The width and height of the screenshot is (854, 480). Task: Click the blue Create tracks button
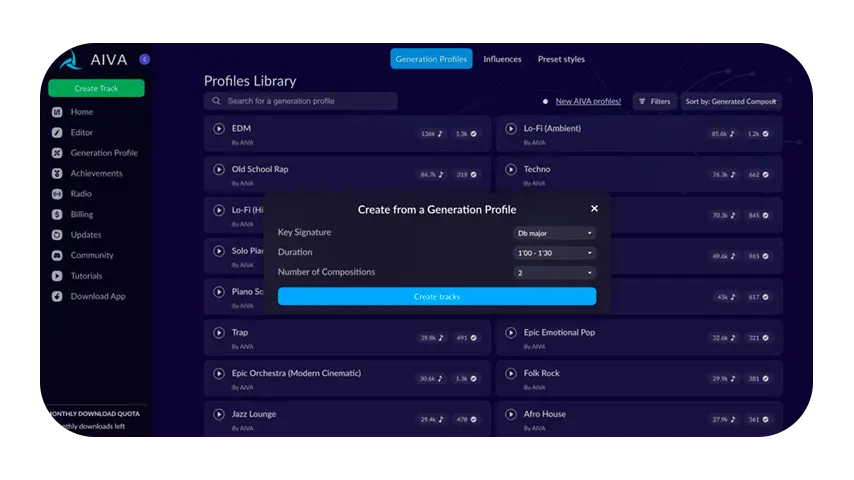pos(437,296)
